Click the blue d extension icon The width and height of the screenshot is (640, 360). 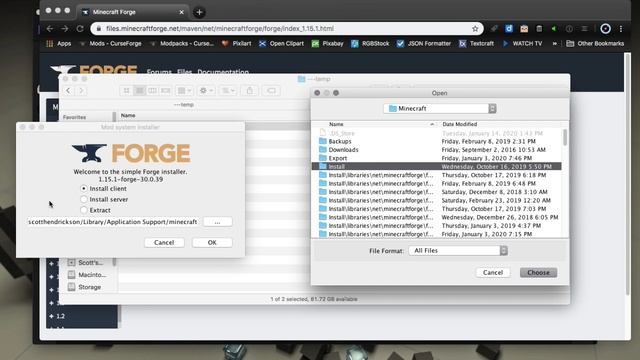(x=509, y=29)
